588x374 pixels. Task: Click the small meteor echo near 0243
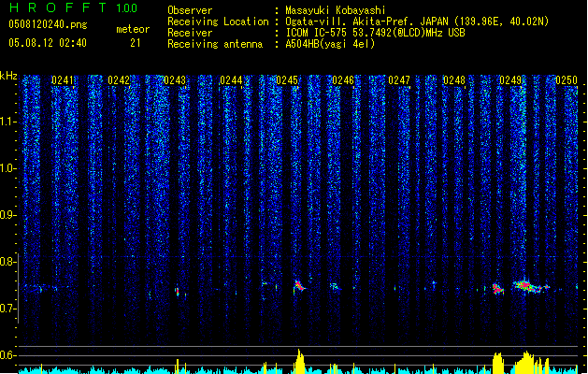click(177, 291)
